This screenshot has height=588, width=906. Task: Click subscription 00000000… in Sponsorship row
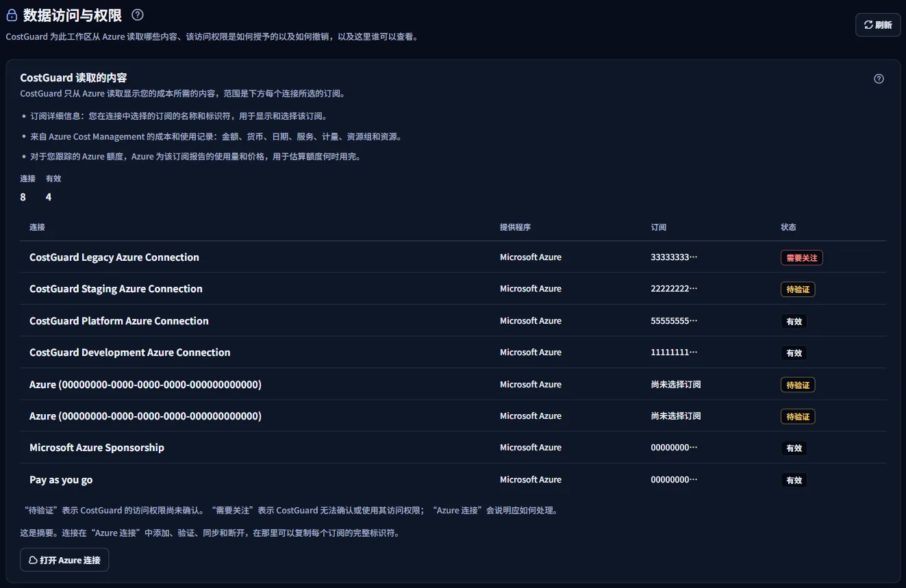[x=674, y=448]
